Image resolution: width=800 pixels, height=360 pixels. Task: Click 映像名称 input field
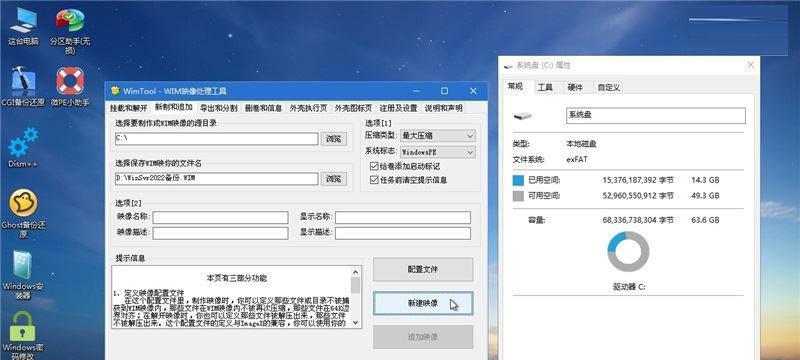click(220, 218)
